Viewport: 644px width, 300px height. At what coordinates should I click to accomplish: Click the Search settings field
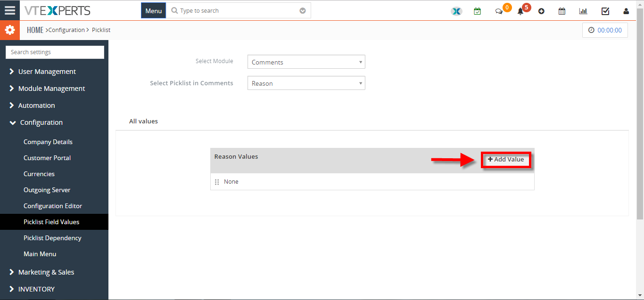[x=55, y=52]
